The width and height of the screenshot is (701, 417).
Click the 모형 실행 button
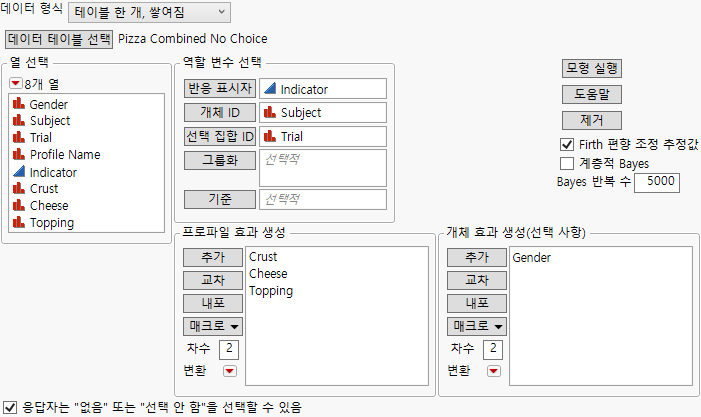pyautogui.click(x=592, y=68)
